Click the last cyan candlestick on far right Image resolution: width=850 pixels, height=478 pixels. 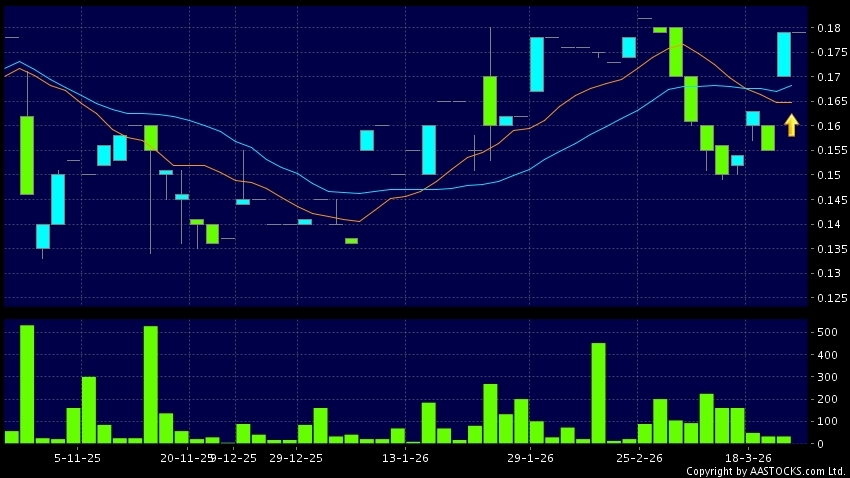point(784,54)
